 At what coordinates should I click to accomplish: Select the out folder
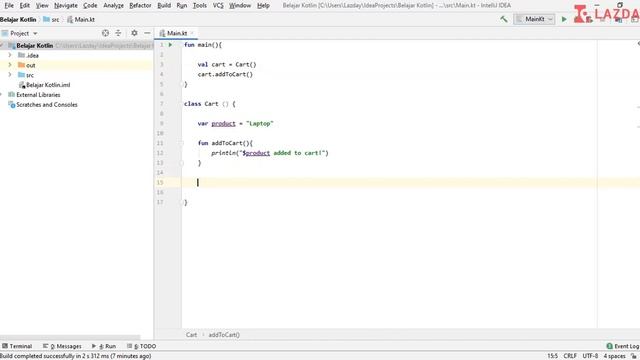tap(27, 65)
